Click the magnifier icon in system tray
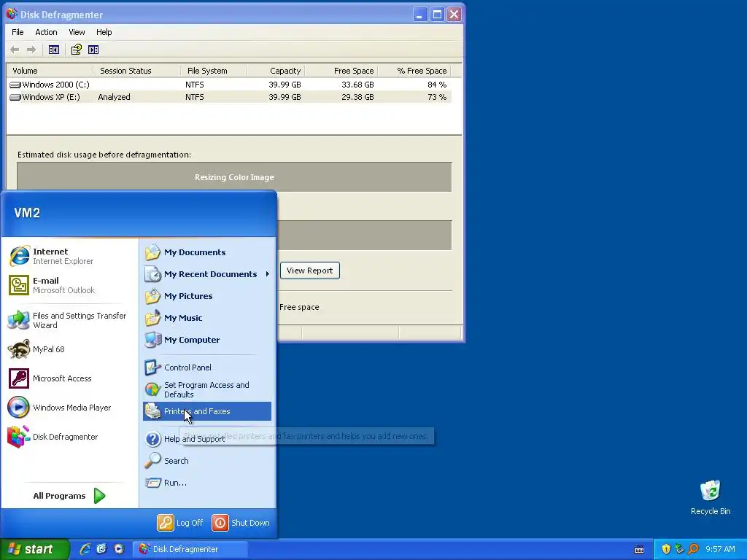 (x=693, y=549)
